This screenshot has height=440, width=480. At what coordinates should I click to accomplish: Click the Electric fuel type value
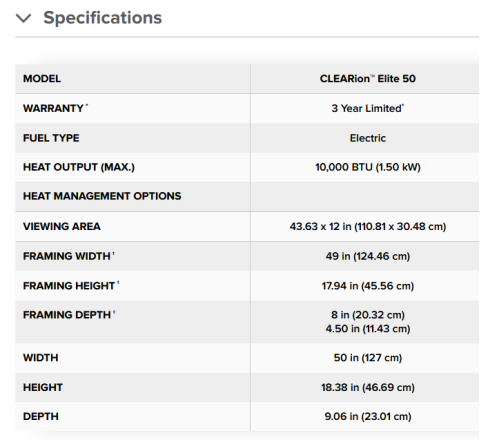368,138
